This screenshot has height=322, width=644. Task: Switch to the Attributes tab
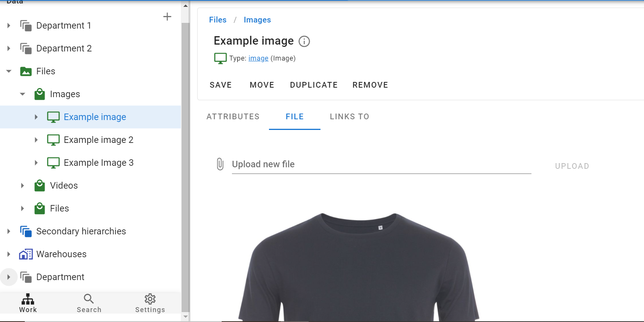click(x=233, y=117)
